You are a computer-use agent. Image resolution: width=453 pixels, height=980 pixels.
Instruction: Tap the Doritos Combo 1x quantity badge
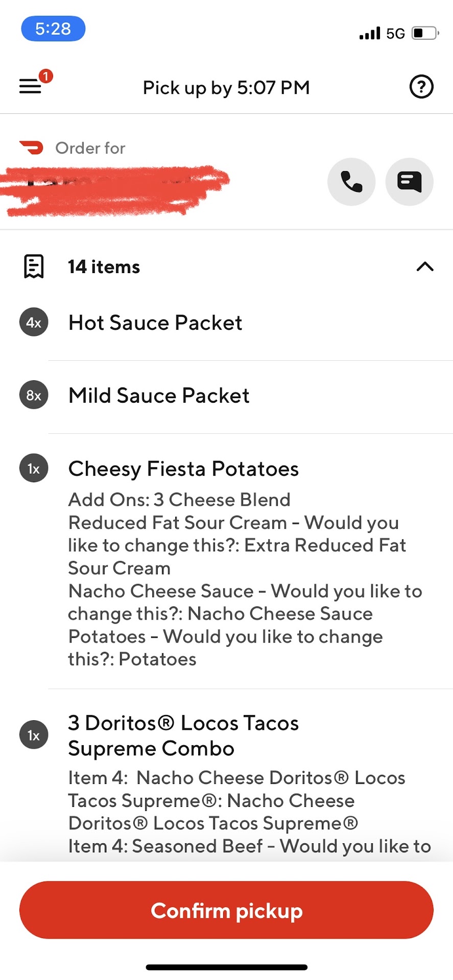point(34,735)
